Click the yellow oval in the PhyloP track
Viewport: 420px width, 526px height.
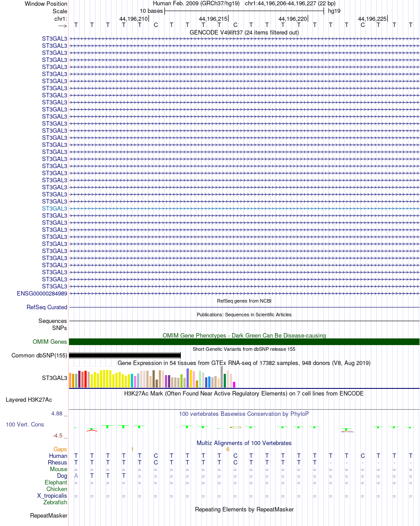236,427
